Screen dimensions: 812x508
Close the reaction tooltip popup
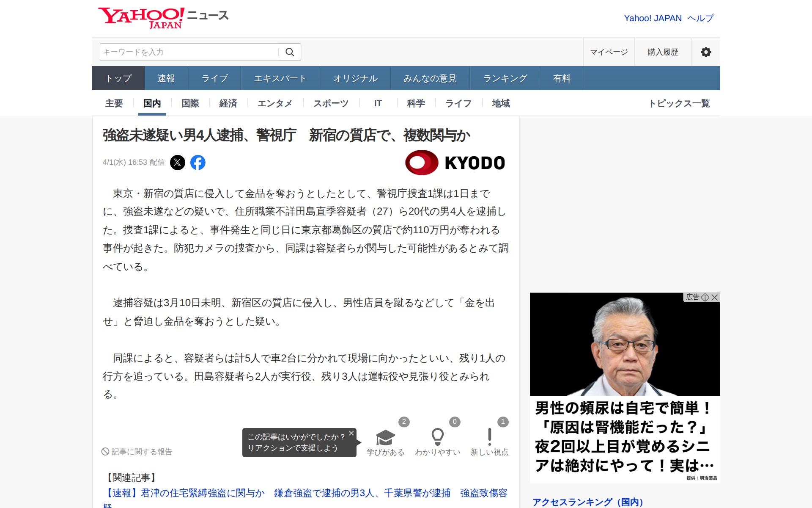click(351, 433)
